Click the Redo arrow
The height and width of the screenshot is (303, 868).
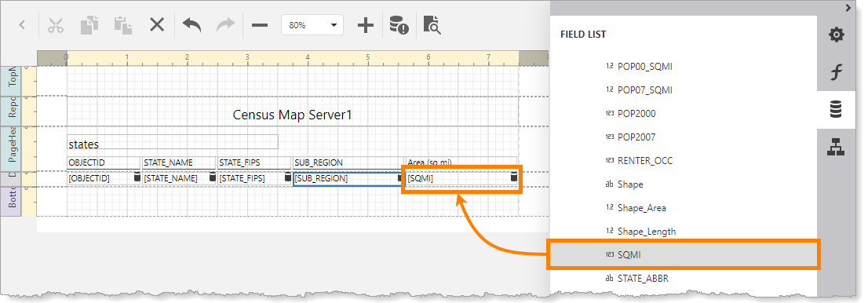point(225,25)
